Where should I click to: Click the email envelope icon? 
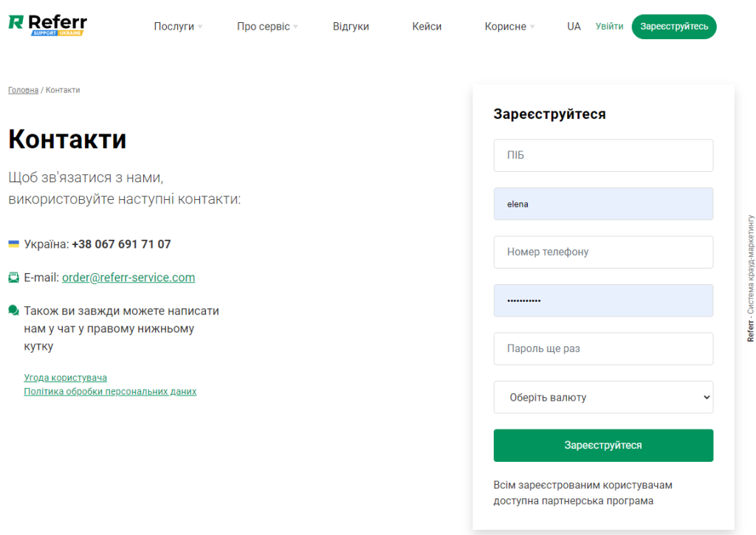[x=14, y=277]
